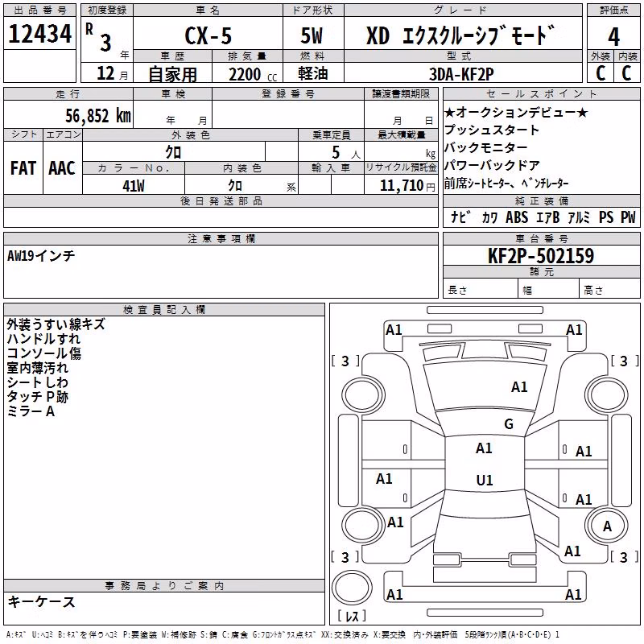The height and width of the screenshot is (644, 644).
Task: Click the C grade under 外装
Action: pyautogui.click(x=600, y=73)
